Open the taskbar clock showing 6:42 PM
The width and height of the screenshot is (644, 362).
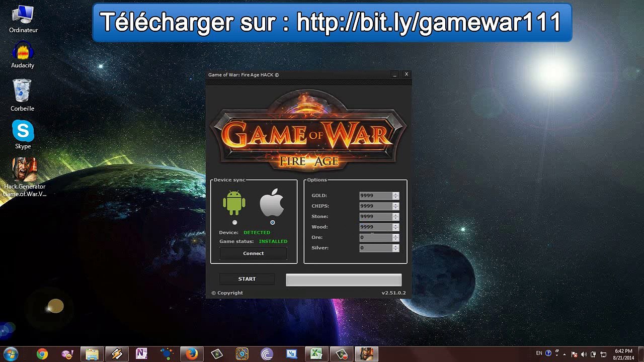[623, 354]
